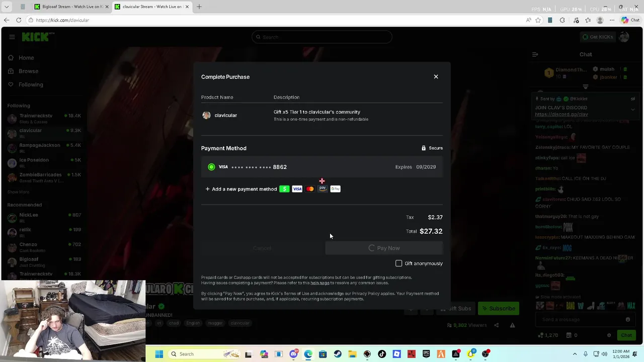Open the volume control in system tray
Image resolution: width=644 pixels, height=362 pixels.
pos(604,354)
